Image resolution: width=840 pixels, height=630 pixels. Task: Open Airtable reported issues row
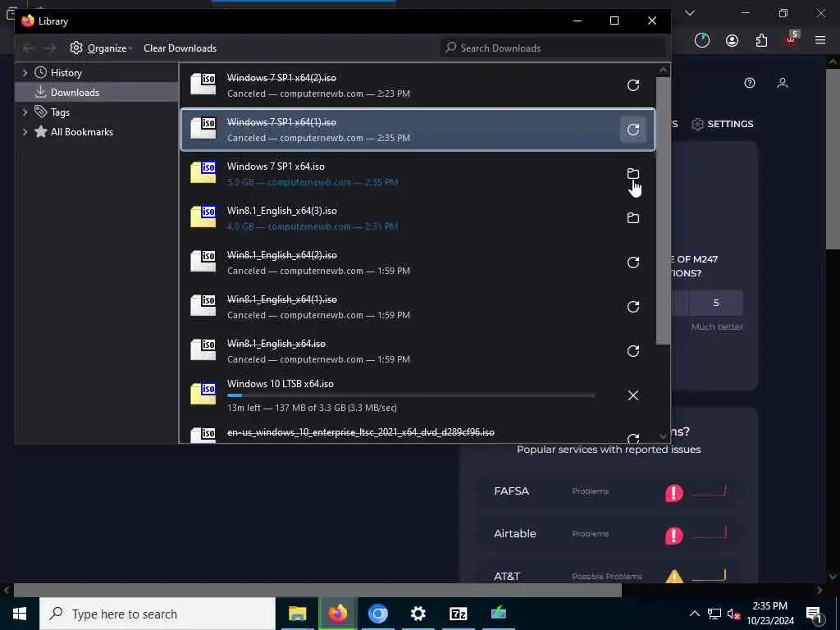pos(610,533)
